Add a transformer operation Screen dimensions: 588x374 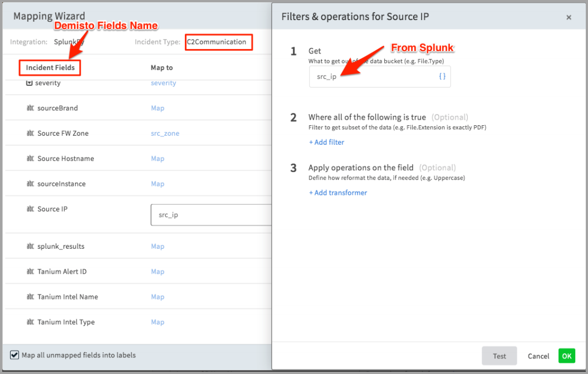338,193
